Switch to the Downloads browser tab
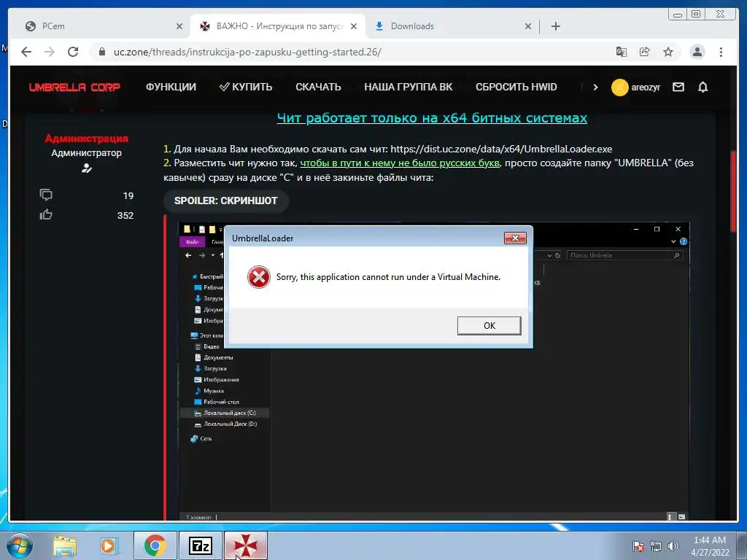Screen dimensions: 747x560 (x=451, y=26)
